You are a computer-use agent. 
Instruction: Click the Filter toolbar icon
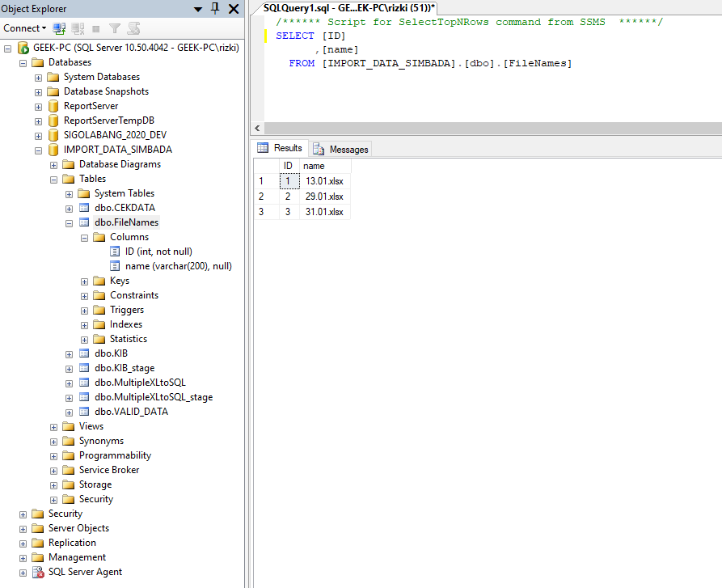(x=115, y=28)
